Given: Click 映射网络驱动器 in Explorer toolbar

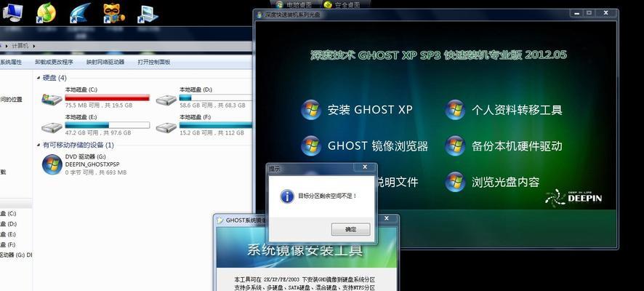Looking at the screenshot, I should pos(105,62).
